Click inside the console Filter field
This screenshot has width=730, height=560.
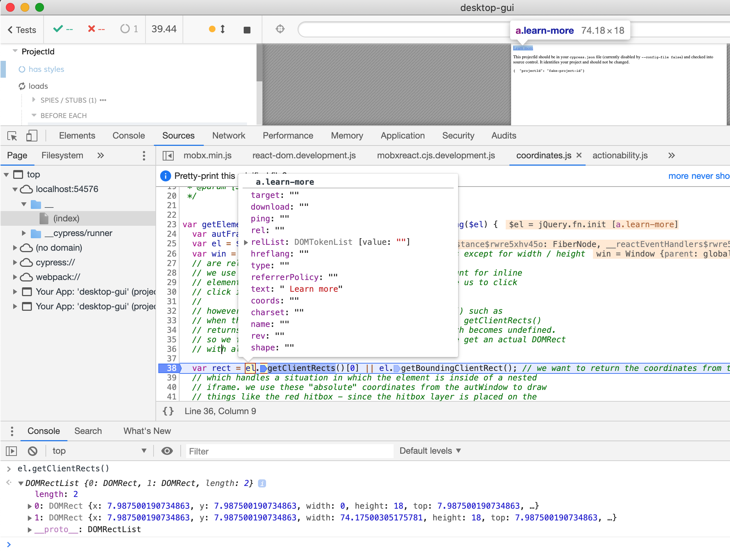point(290,451)
